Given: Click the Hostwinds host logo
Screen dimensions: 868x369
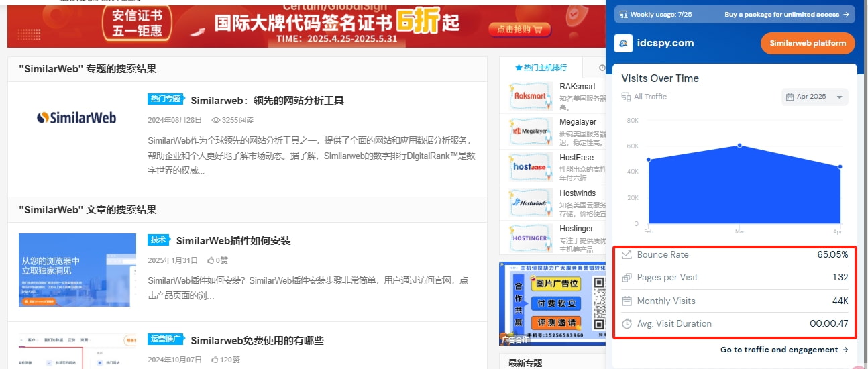Looking at the screenshot, I should coord(531,203).
